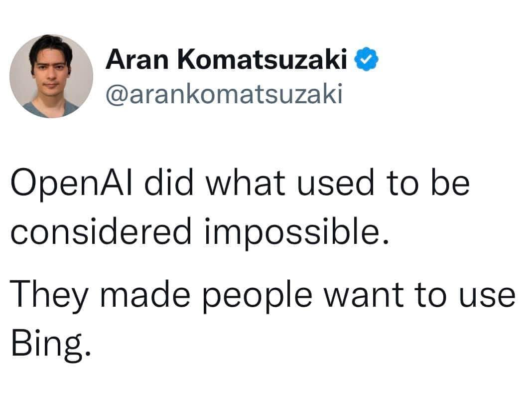
Task: Click the word "be" ending the first line
Action: click(x=454, y=185)
